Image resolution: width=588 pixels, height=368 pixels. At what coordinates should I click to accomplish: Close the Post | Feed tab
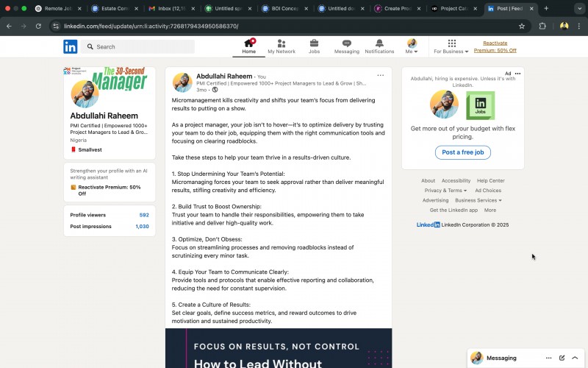(x=531, y=8)
